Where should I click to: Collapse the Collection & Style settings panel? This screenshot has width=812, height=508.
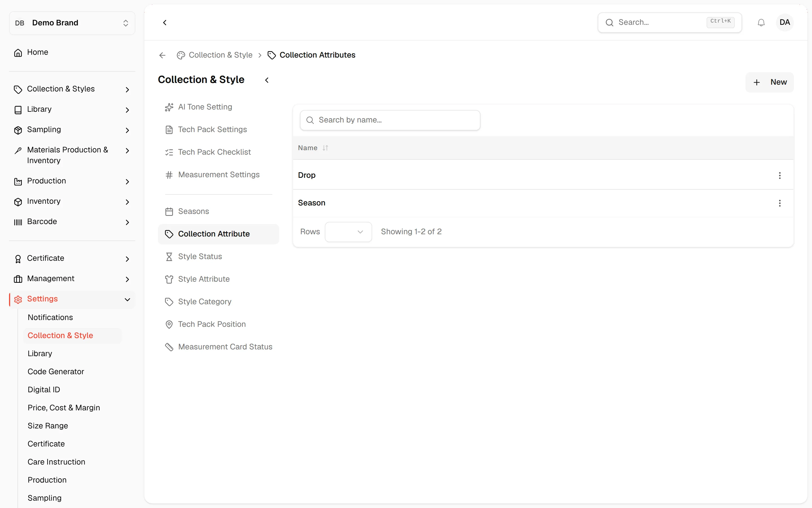coord(267,80)
